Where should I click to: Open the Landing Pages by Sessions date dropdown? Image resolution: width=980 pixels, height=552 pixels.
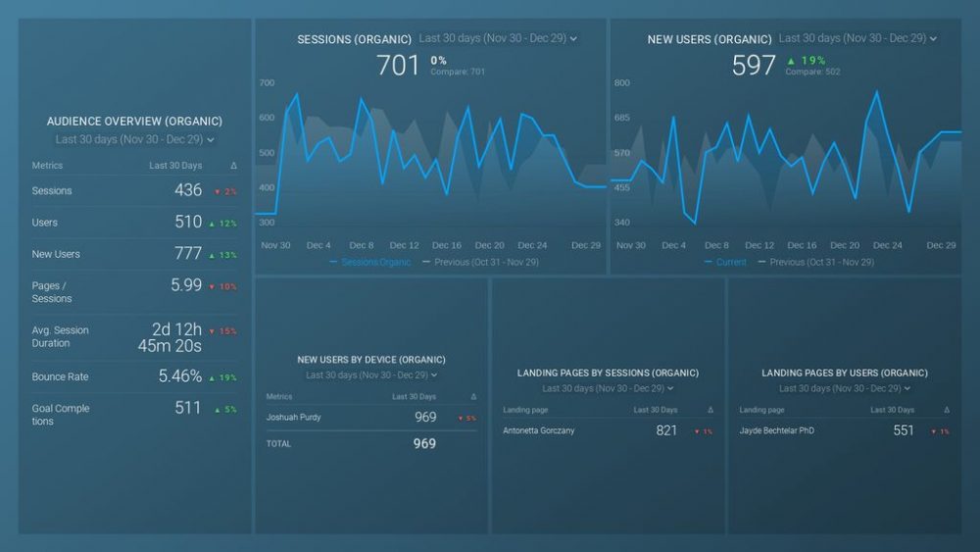point(608,388)
